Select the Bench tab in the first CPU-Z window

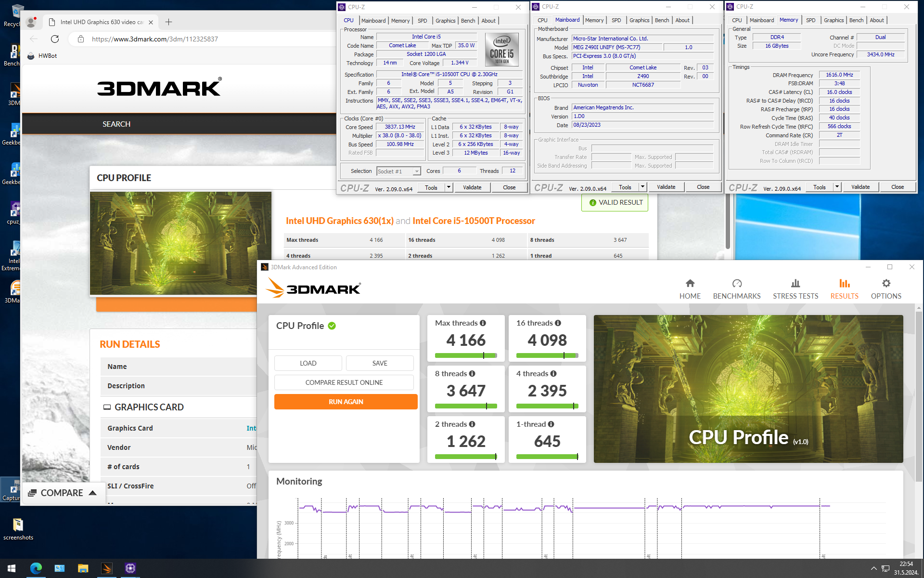pos(468,21)
